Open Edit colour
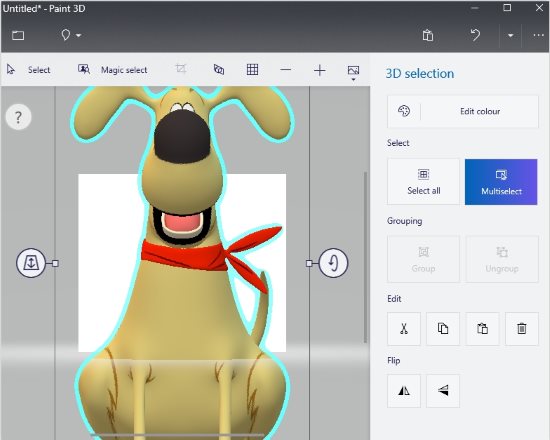This screenshot has width=550, height=440. [x=463, y=111]
